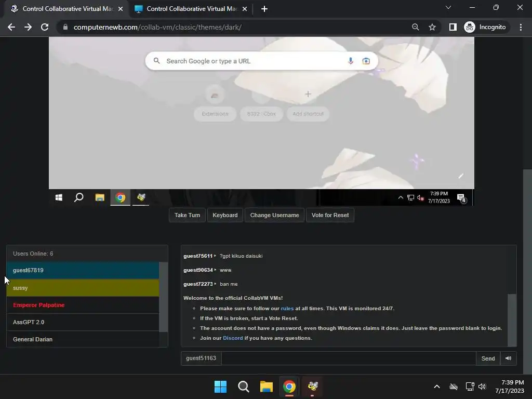Click the host bee taskbar icon

click(x=312, y=387)
